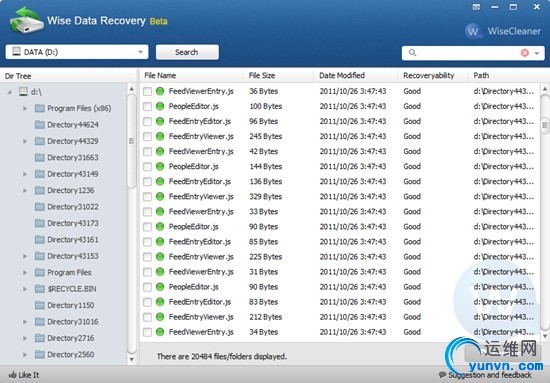Image resolution: width=550 pixels, height=383 pixels.
Task: Click the Wise Data Recovery logo icon
Action: pyautogui.click(x=27, y=20)
